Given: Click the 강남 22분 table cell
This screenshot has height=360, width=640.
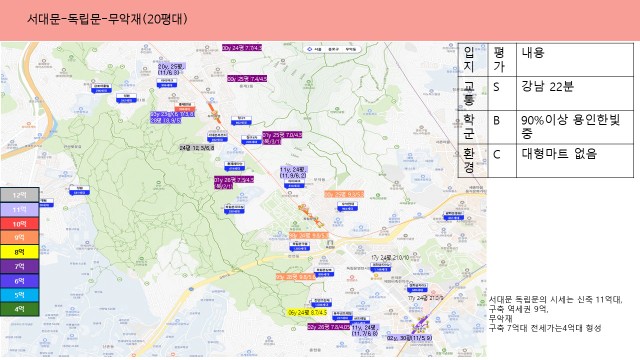Looking at the screenshot, I should pyautogui.click(x=575, y=93).
